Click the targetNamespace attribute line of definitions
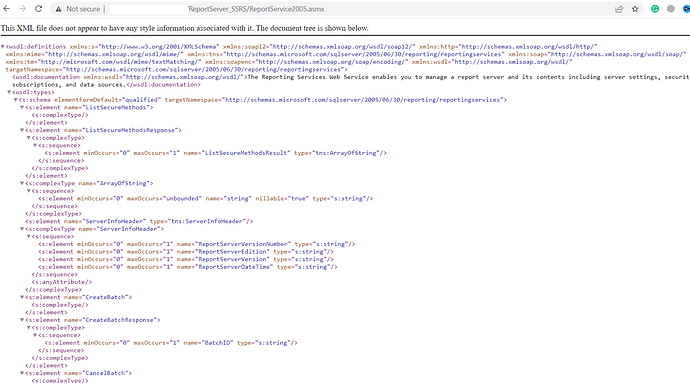690x383 pixels. tap(176, 69)
